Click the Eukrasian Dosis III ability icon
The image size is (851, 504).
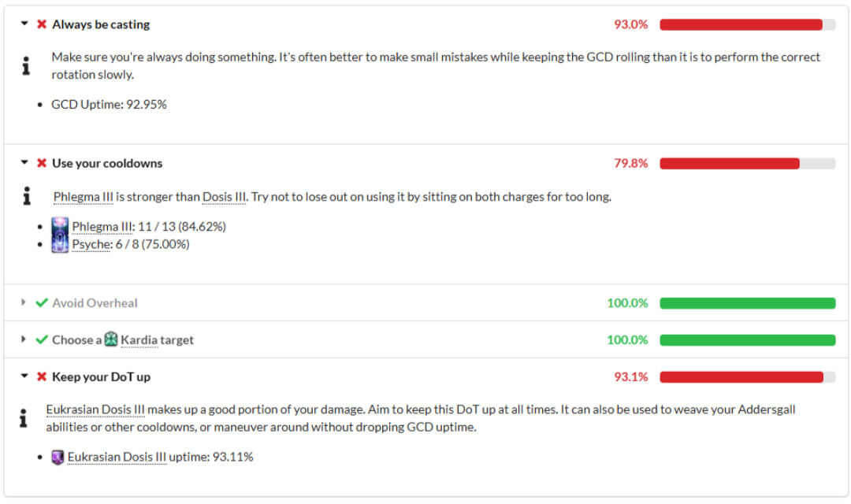point(58,457)
